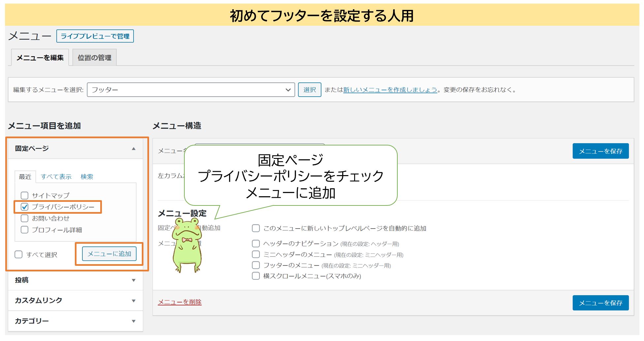Delete the menu via メニューを削除 link
This screenshot has width=644, height=341.
179,302
